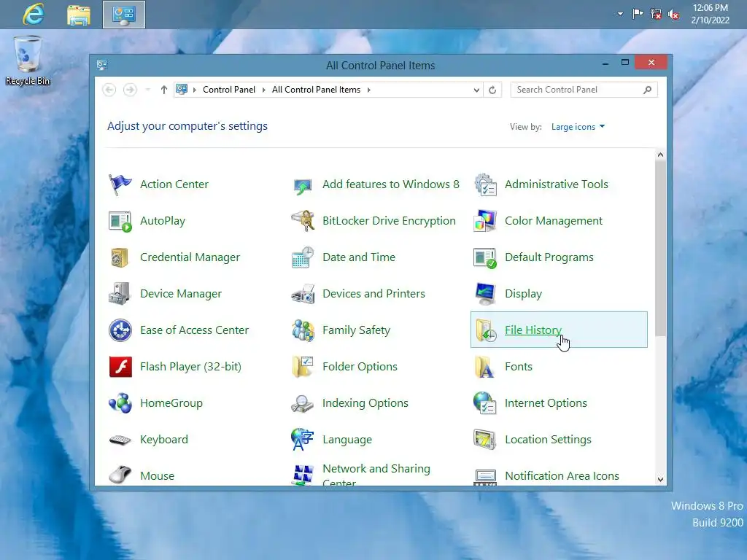Click the Family Safety people icon
This screenshot has height=560, width=747.
click(x=303, y=330)
